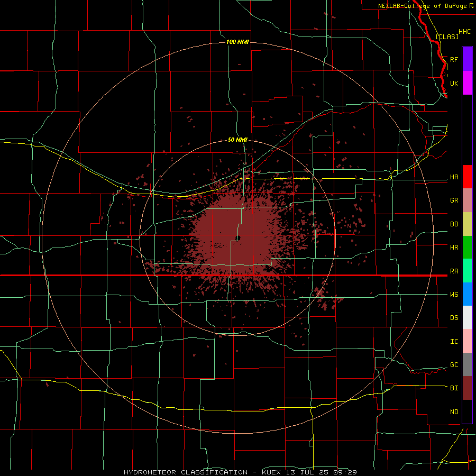Image resolution: width=476 pixels, height=476 pixels.
Task: Click the HHC product label
Action: pos(464,32)
